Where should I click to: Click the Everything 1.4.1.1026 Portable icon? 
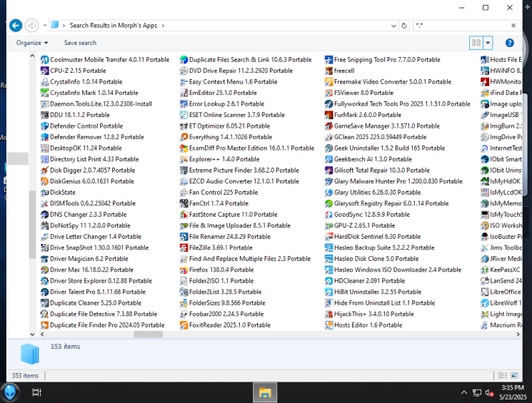pos(184,137)
